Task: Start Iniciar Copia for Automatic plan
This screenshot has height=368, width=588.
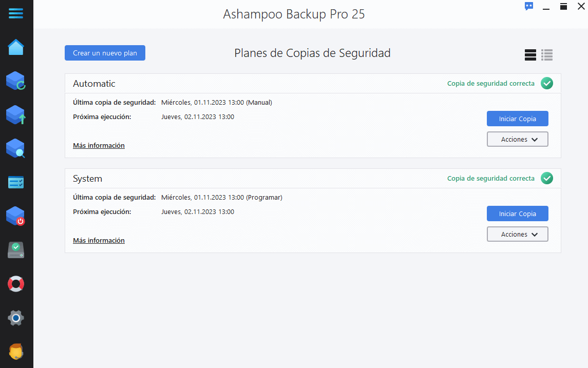Action: tap(518, 119)
